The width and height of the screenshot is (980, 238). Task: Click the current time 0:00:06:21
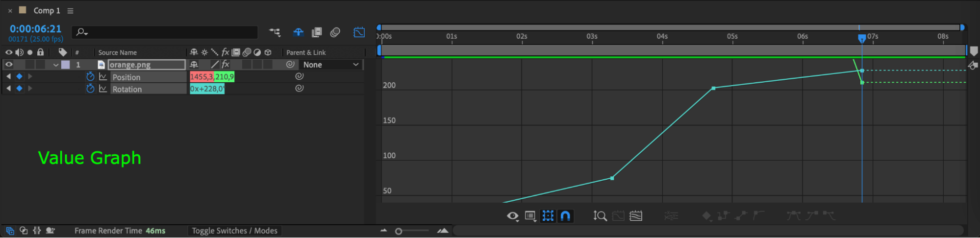[x=35, y=29]
